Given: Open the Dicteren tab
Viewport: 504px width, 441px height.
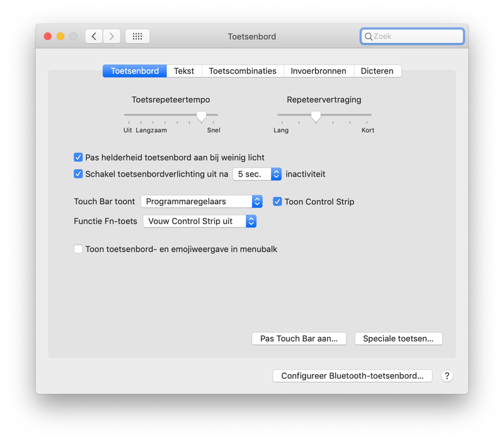Looking at the screenshot, I should pyautogui.click(x=377, y=71).
